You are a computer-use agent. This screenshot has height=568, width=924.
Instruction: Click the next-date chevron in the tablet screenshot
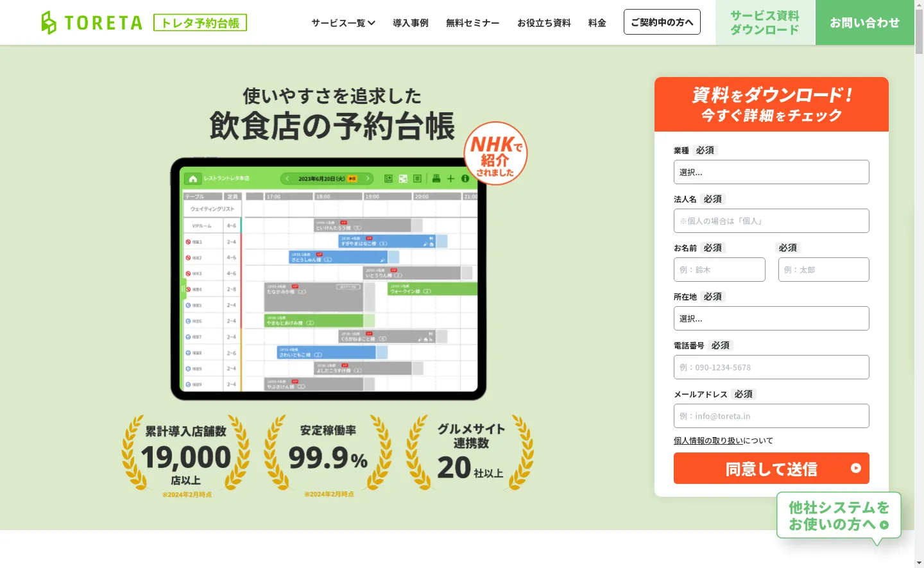point(368,178)
